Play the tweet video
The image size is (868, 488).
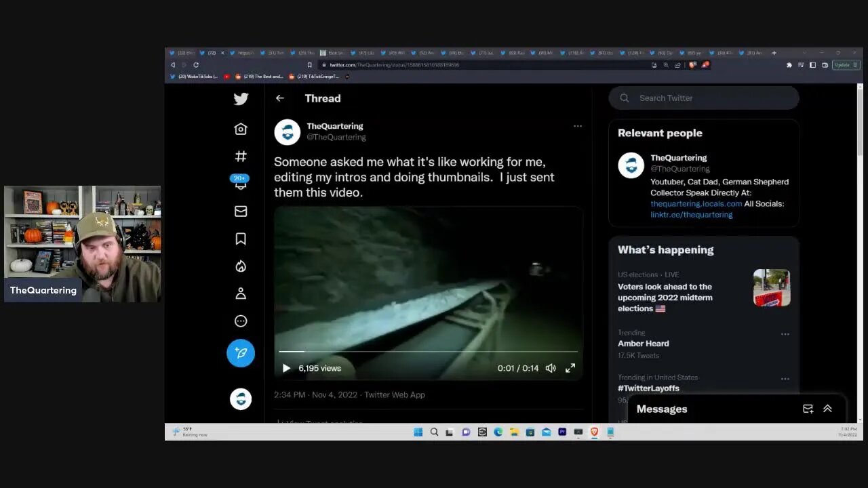click(x=286, y=368)
